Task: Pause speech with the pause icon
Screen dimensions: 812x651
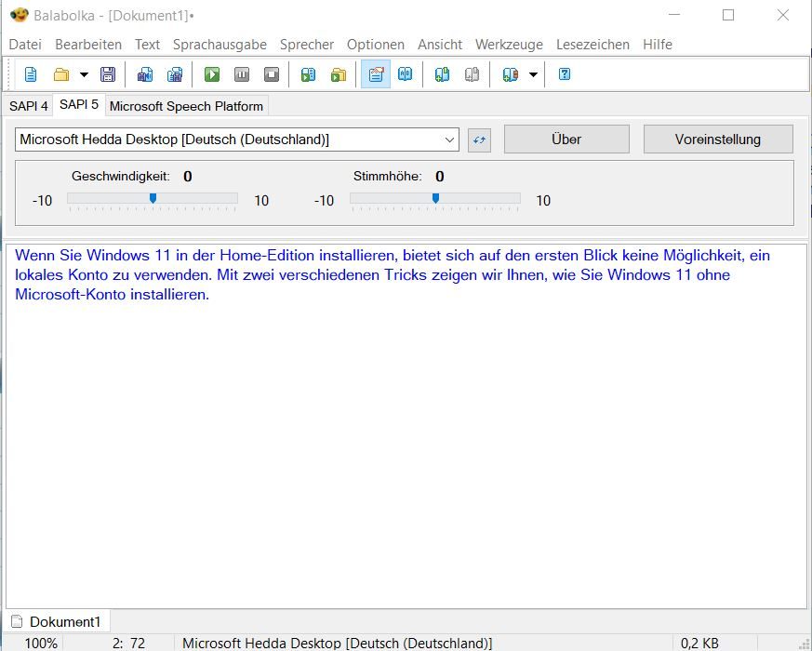Action: [x=242, y=74]
